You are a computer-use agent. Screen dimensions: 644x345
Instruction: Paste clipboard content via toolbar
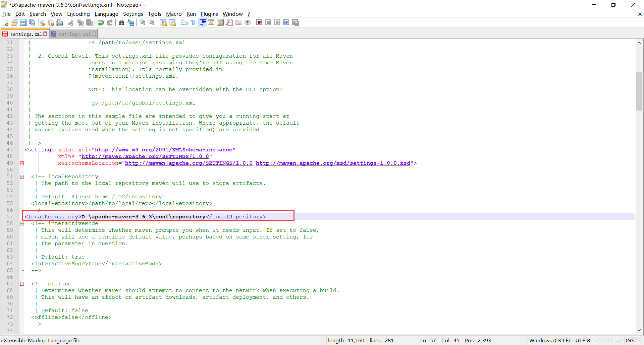coord(89,22)
